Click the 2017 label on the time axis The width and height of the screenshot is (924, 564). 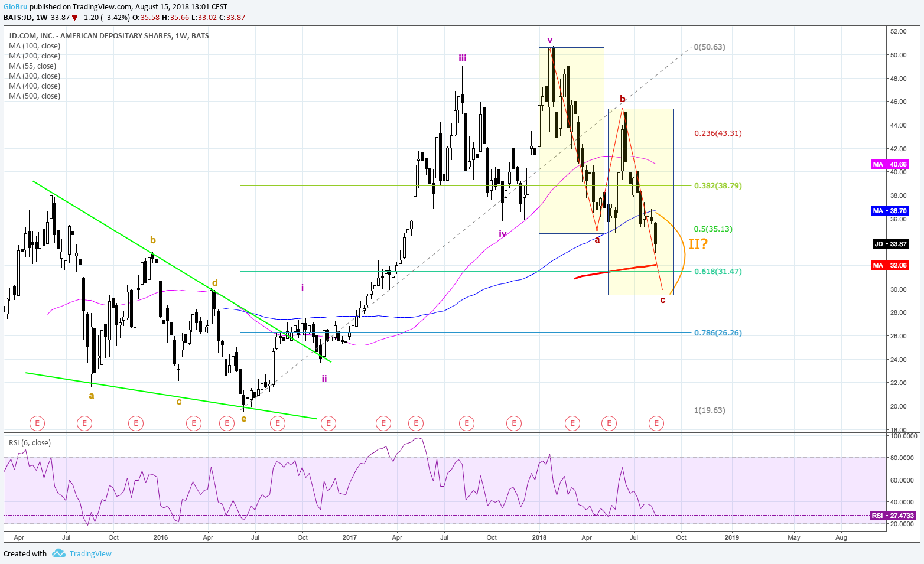(x=349, y=537)
